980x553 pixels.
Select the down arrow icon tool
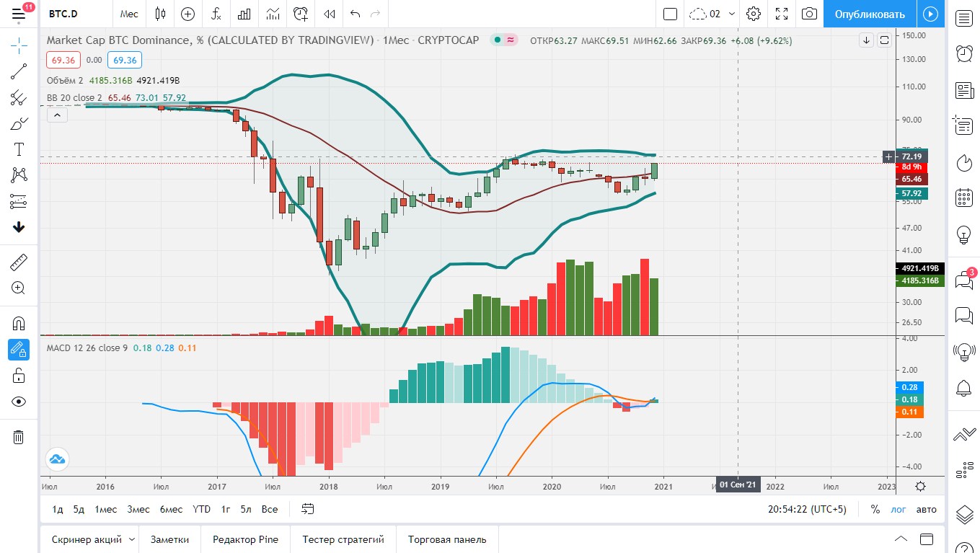pyautogui.click(x=19, y=227)
